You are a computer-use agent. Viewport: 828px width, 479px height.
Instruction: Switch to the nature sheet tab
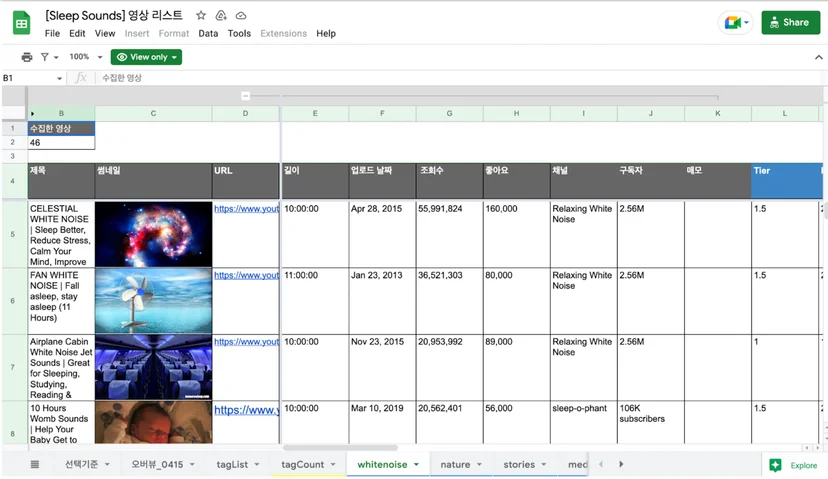click(461, 464)
